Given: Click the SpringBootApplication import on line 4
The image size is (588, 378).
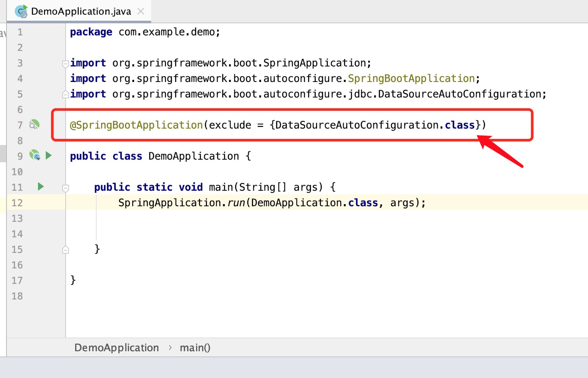Looking at the screenshot, I should pos(411,79).
